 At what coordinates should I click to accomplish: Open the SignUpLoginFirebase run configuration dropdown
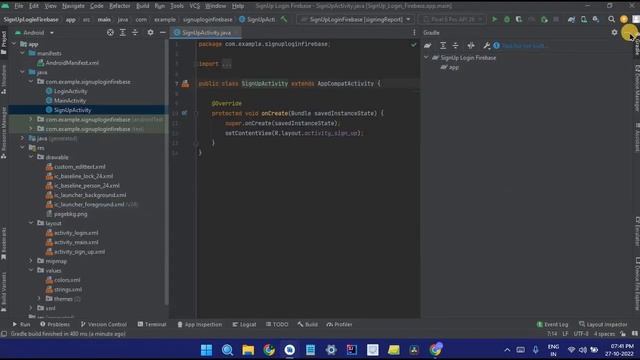click(356, 19)
